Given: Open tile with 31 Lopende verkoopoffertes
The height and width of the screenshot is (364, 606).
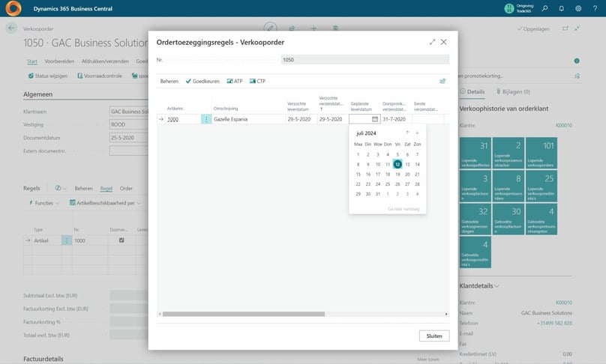Looking at the screenshot, I should 475,154.
